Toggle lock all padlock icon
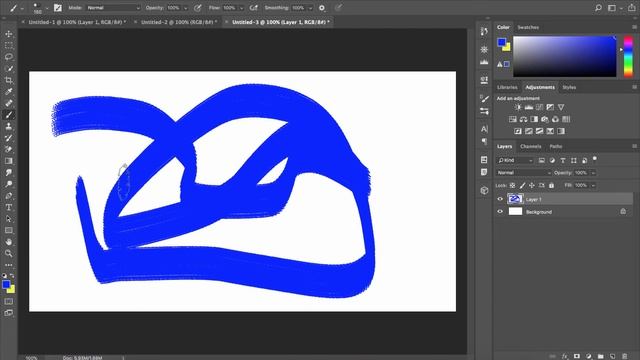Image resolution: width=640 pixels, height=360 pixels. pos(551,185)
